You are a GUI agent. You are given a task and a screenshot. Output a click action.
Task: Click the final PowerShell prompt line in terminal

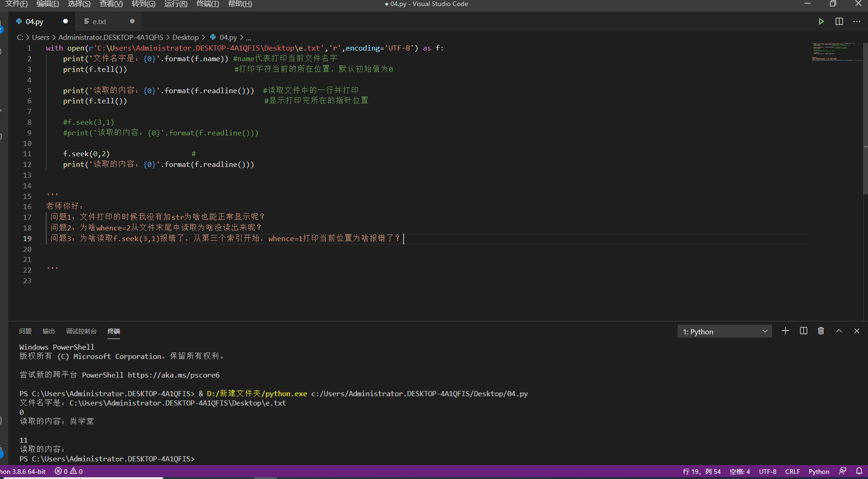point(107,459)
